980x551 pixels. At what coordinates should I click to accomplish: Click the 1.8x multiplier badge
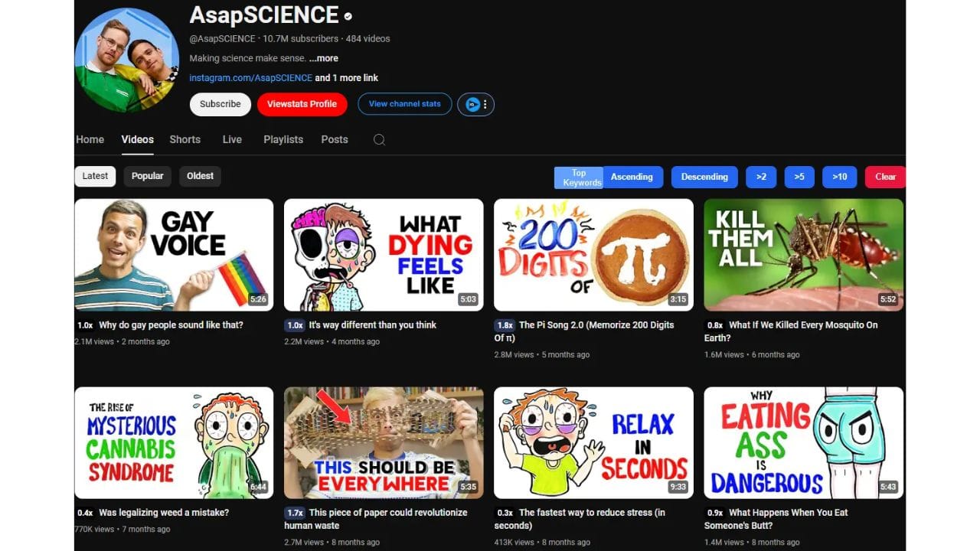tap(505, 325)
